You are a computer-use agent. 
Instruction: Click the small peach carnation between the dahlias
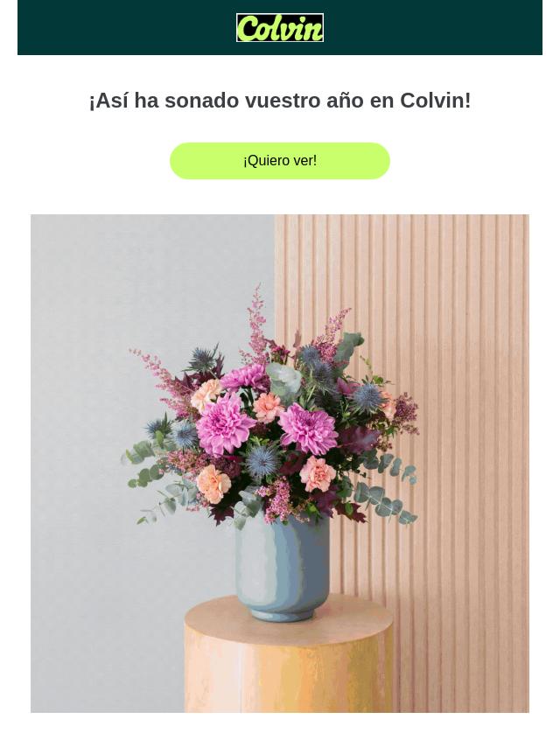click(268, 408)
